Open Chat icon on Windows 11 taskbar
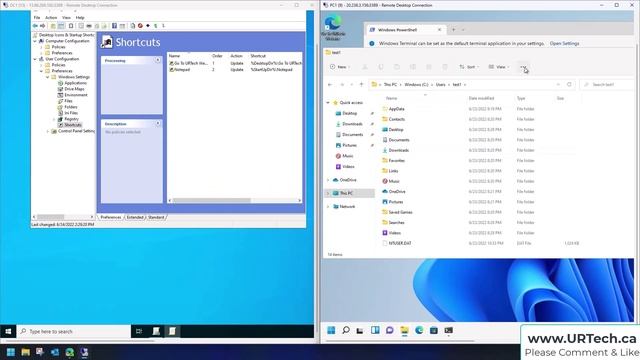 tap(390, 330)
